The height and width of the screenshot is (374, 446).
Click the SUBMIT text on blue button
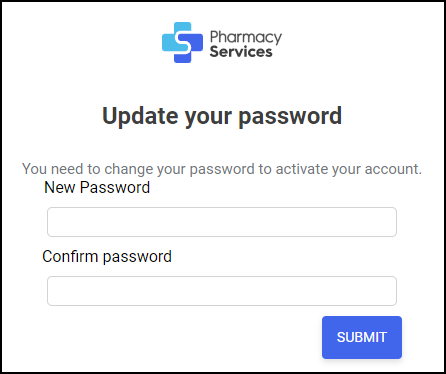coord(362,337)
